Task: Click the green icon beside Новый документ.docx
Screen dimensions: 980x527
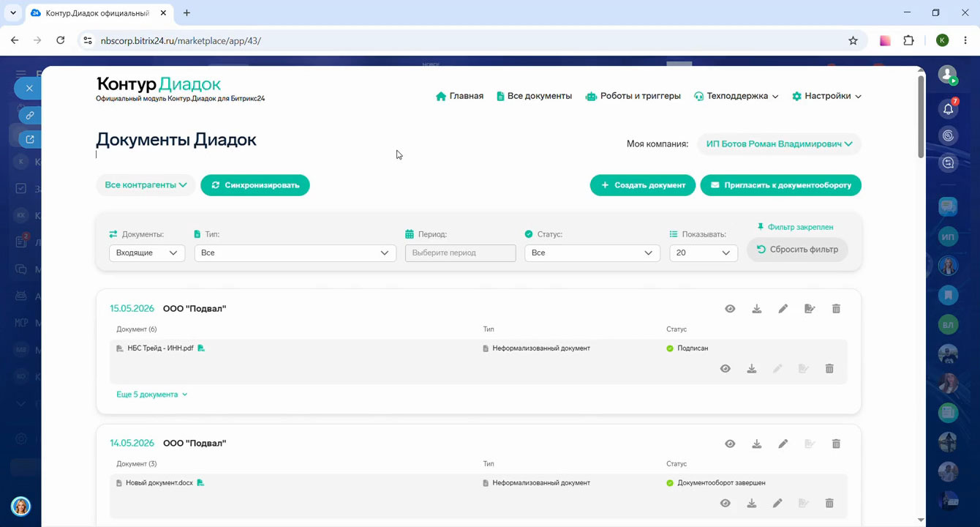Action: pos(200,483)
